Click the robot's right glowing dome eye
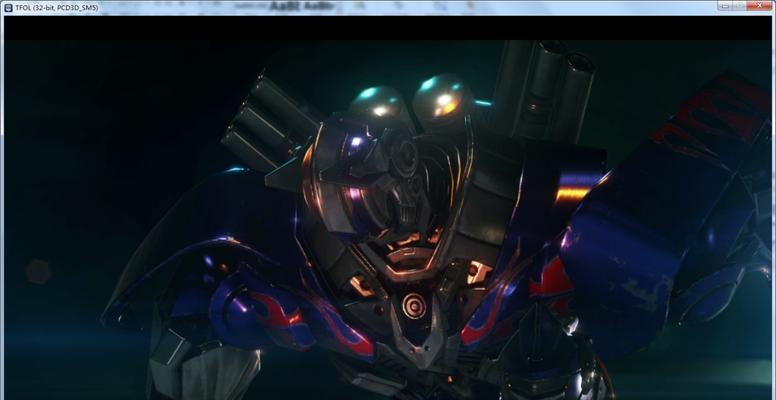Image resolution: width=776 pixels, height=400 pixels. pyautogui.click(x=443, y=96)
